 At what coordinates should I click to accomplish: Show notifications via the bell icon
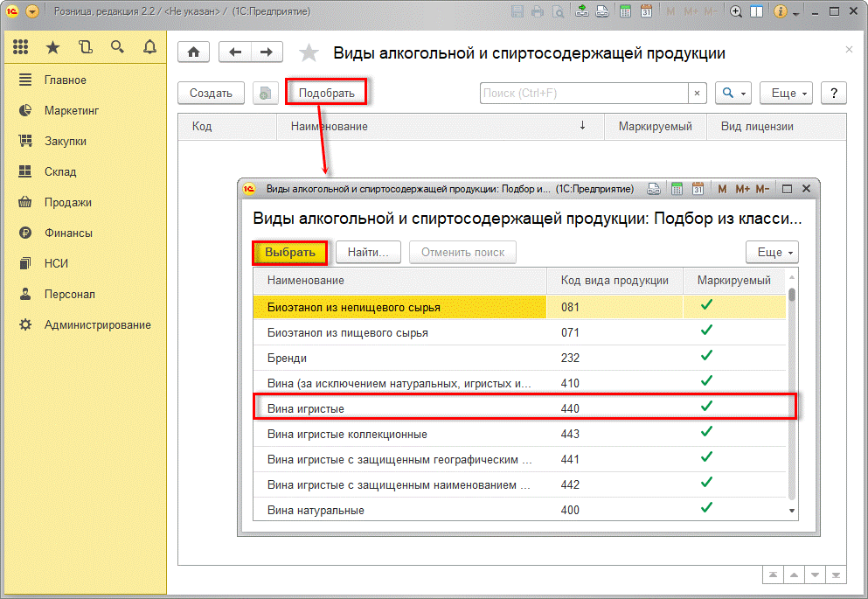pyautogui.click(x=149, y=47)
